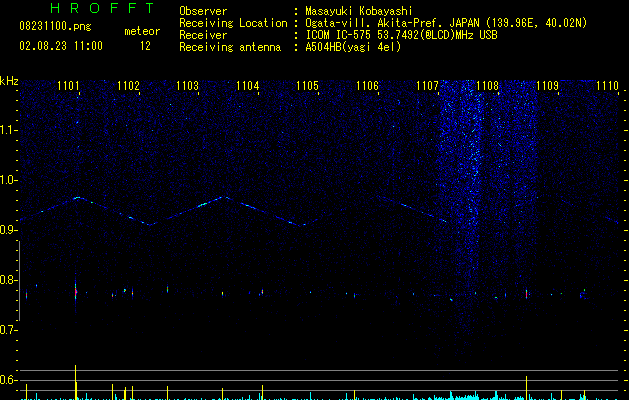629x400 pixels.
Task: Click the date stamp 02.08.23 11:00
Action: (x=61, y=46)
